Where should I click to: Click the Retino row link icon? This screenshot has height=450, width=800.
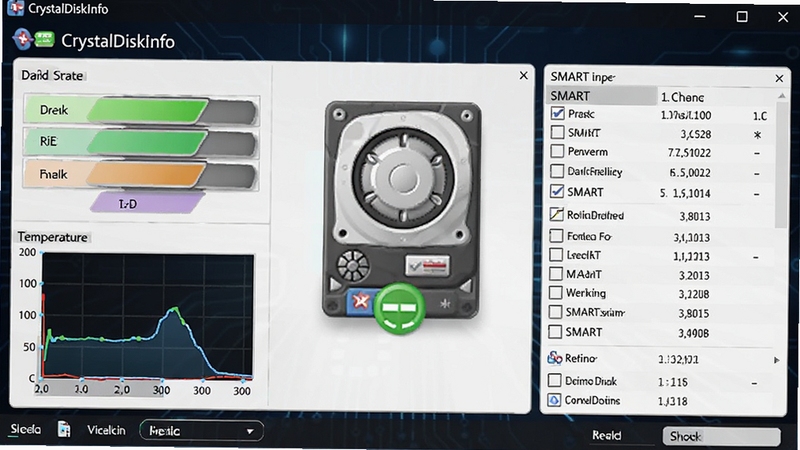(555, 358)
